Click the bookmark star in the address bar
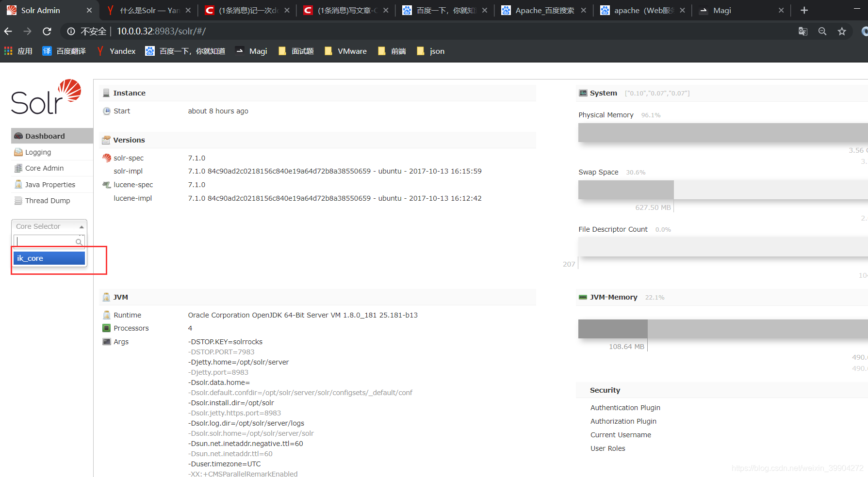868x477 pixels. [x=842, y=31]
